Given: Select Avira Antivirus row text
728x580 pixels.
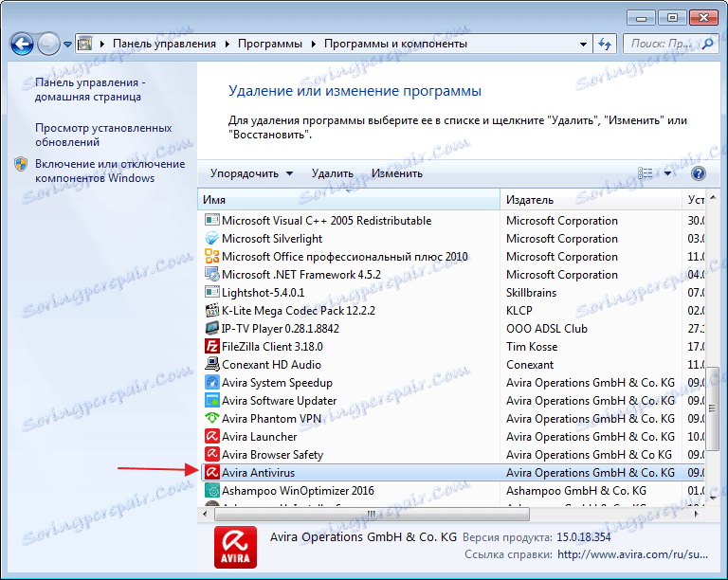Looking at the screenshot, I should (258, 473).
